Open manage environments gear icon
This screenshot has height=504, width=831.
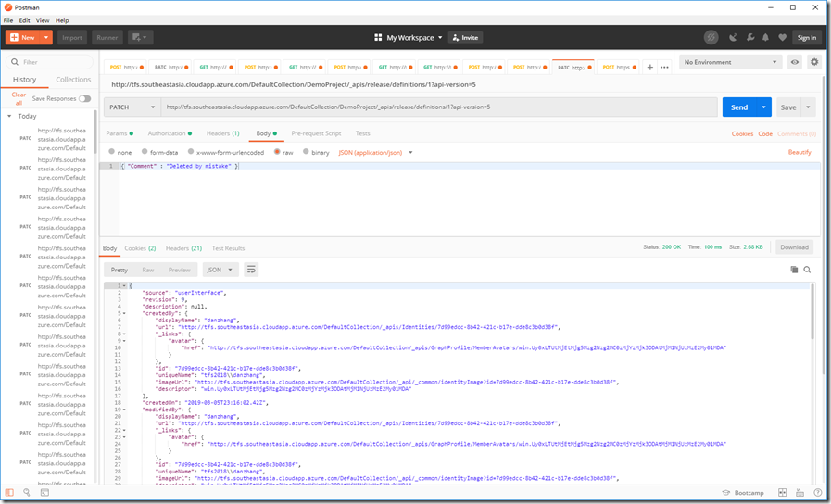[814, 62]
